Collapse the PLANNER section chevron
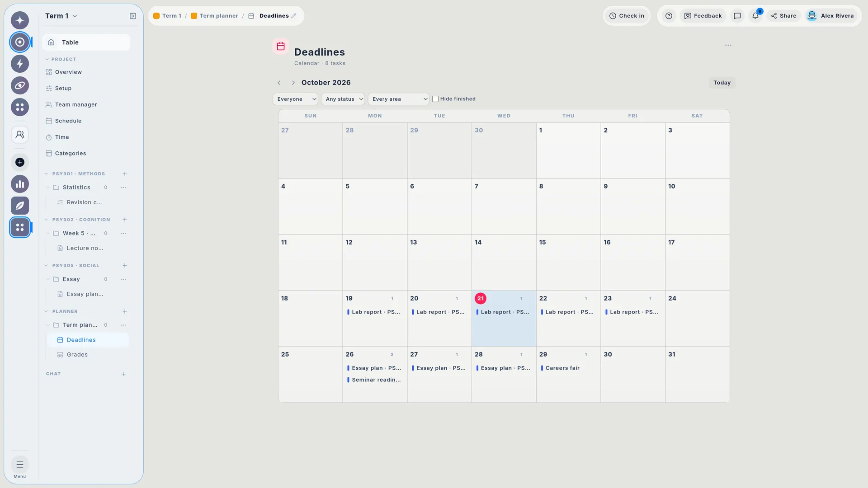Screen dimensions: 868x488 46,312
